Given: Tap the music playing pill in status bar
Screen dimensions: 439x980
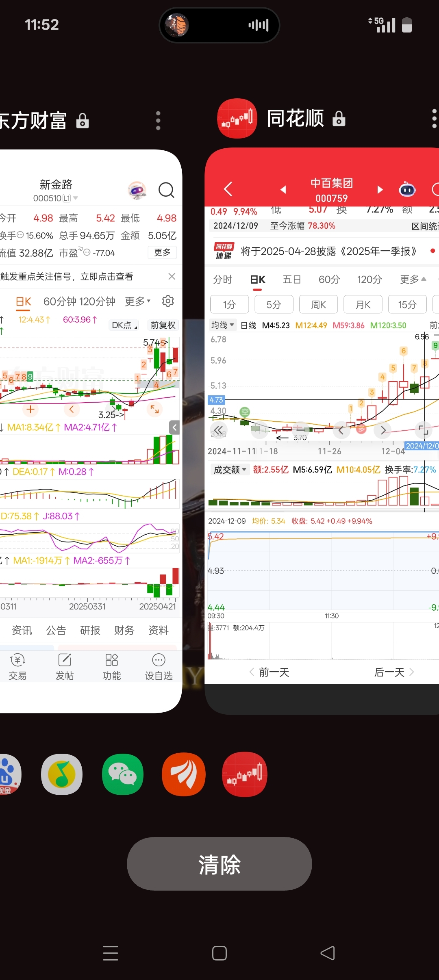Looking at the screenshot, I should pyautogui.click(x=219, y=25).
